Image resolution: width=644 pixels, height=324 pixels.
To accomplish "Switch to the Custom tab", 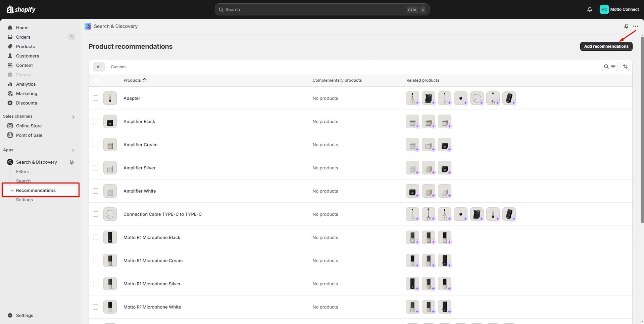I will click(x=118, y=67).
